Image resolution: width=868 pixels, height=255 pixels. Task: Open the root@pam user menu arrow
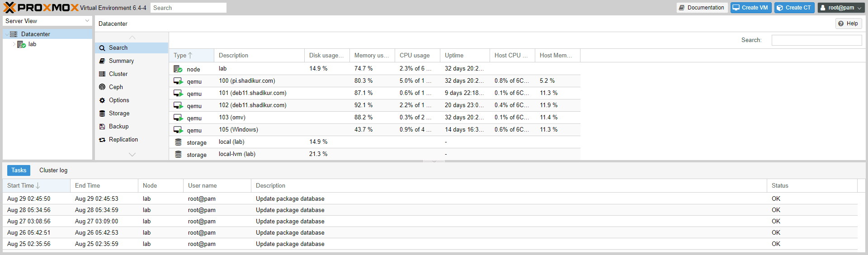(859, 8)
